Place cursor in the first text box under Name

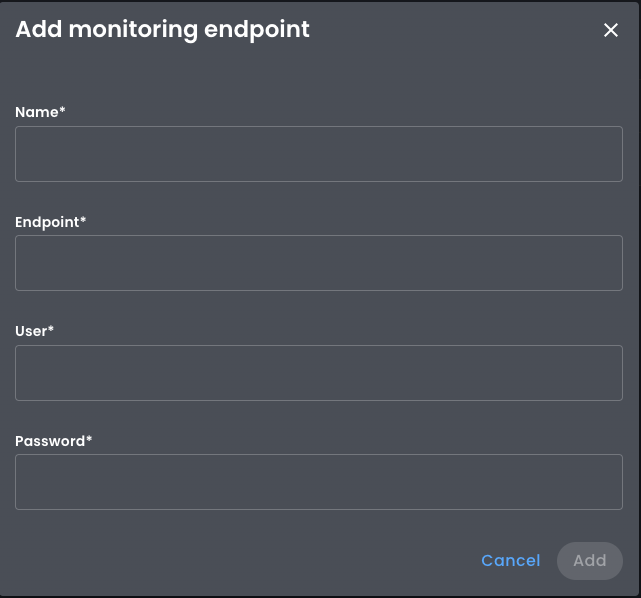(319, 154)
